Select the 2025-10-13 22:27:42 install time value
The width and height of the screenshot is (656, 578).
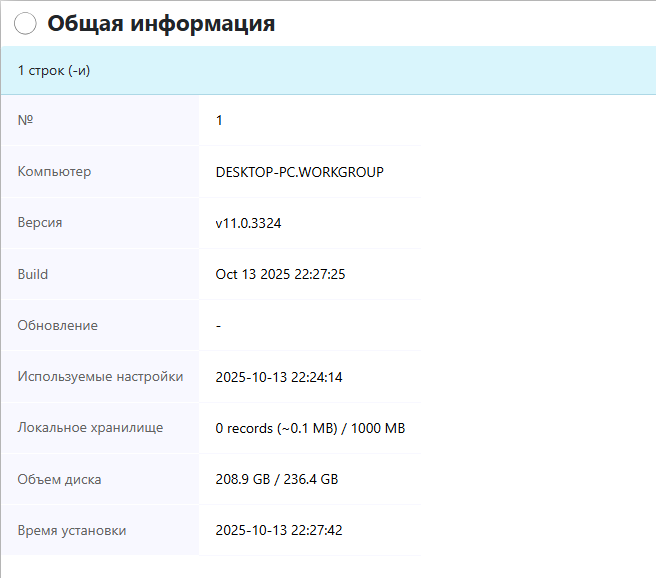(279, 530)
